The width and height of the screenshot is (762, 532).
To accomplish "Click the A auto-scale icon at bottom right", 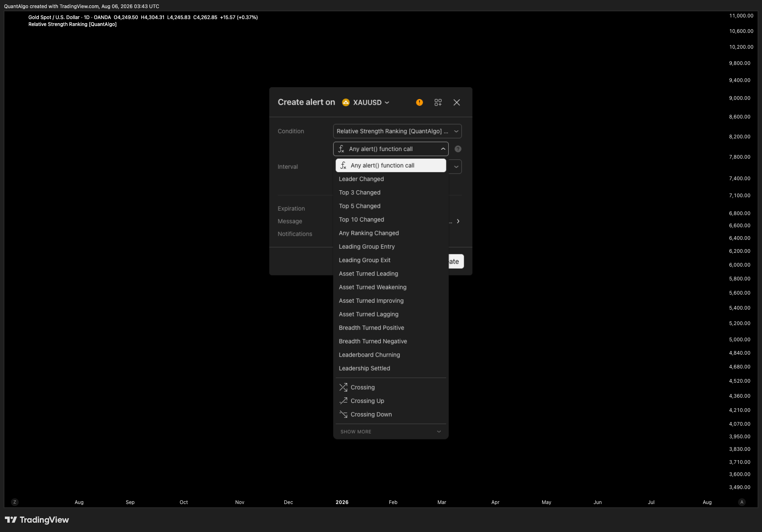I will tap(742, 502).
